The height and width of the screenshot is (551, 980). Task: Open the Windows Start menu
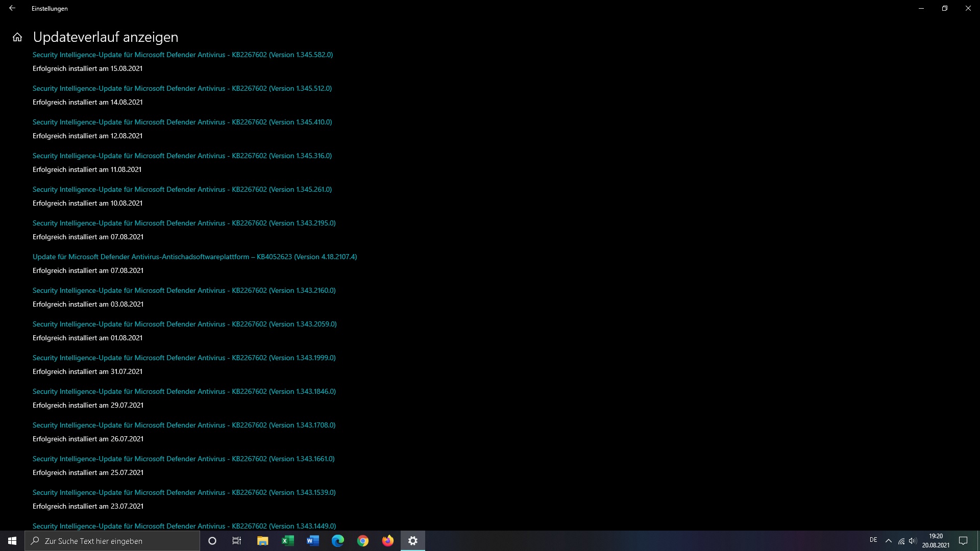click(x=12, y=541)
